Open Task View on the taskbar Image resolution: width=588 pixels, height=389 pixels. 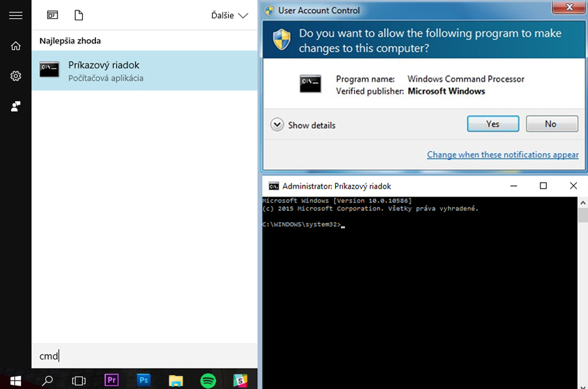coord(79,381)
